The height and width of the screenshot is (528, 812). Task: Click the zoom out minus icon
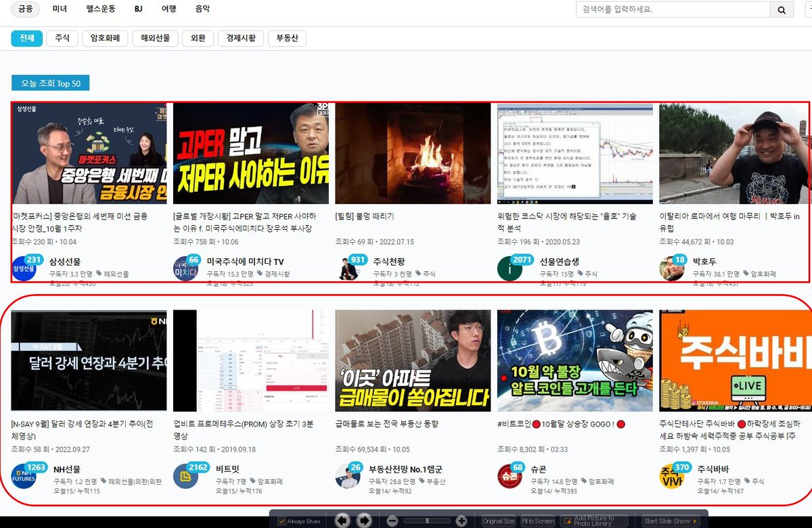(392, 521)
